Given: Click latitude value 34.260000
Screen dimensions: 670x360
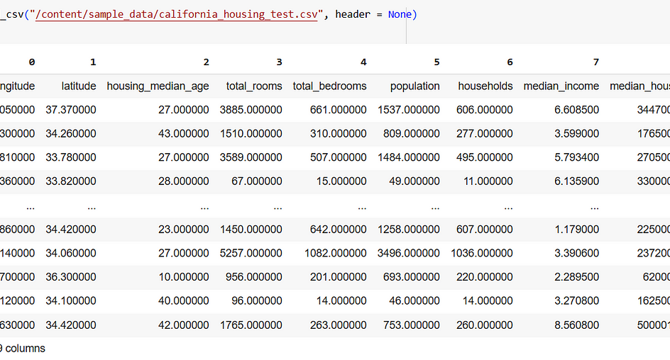Looking at the screenshot, I should 71,134.
